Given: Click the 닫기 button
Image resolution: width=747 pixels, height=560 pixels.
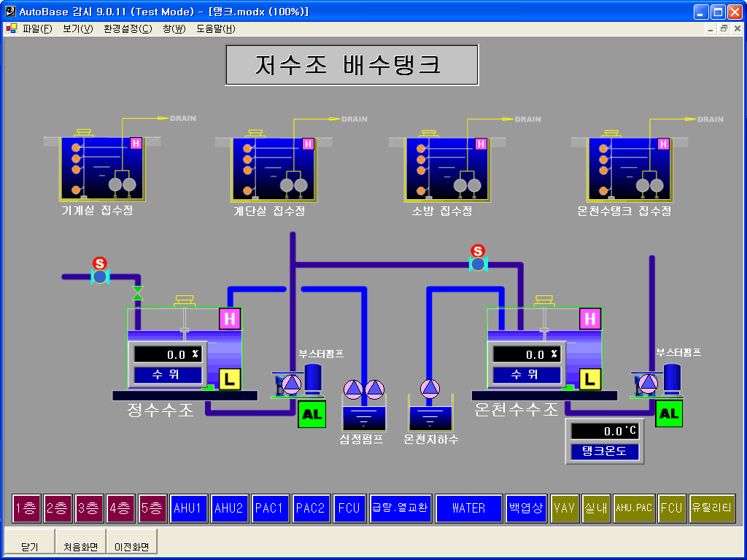Looking at the screenshot, I should point(29,546).
